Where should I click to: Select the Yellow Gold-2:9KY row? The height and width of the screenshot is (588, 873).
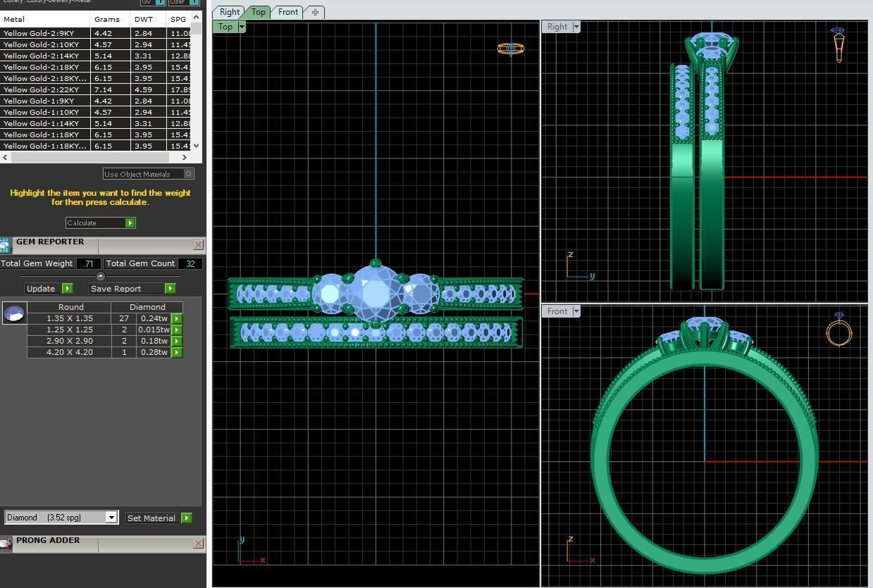click(x=96, y=33)
